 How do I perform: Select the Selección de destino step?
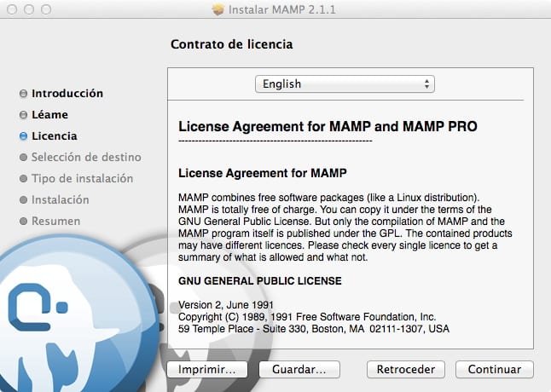pyautogui.click(x=86, y=158)
